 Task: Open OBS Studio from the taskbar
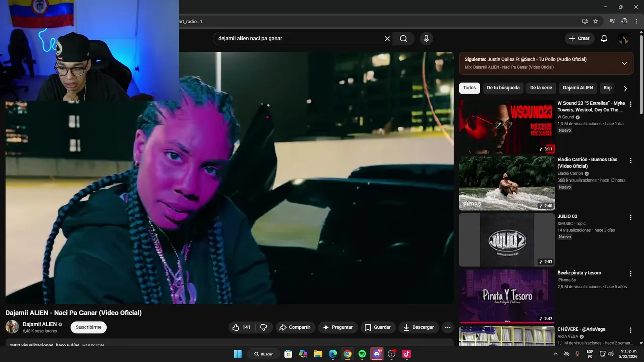[x=392, y=354]
